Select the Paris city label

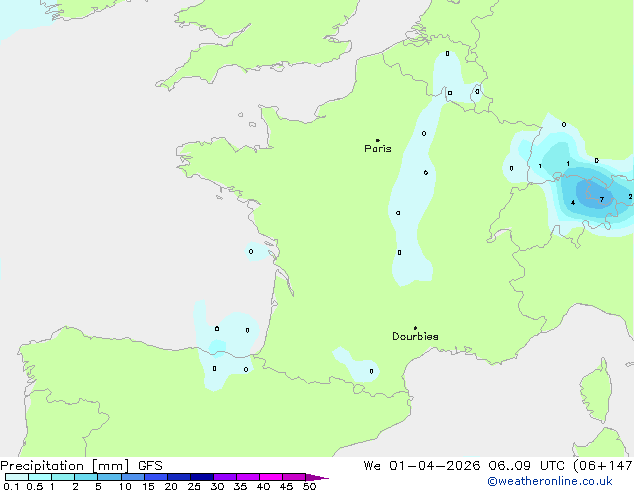[x=378, y=149]
